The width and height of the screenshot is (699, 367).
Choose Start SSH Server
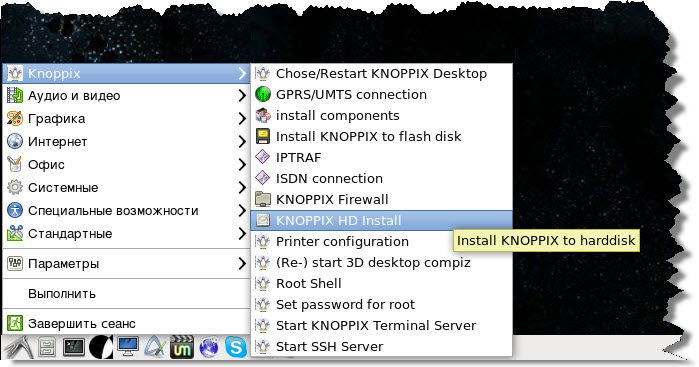pyautogui.click(x=382, y=346)
